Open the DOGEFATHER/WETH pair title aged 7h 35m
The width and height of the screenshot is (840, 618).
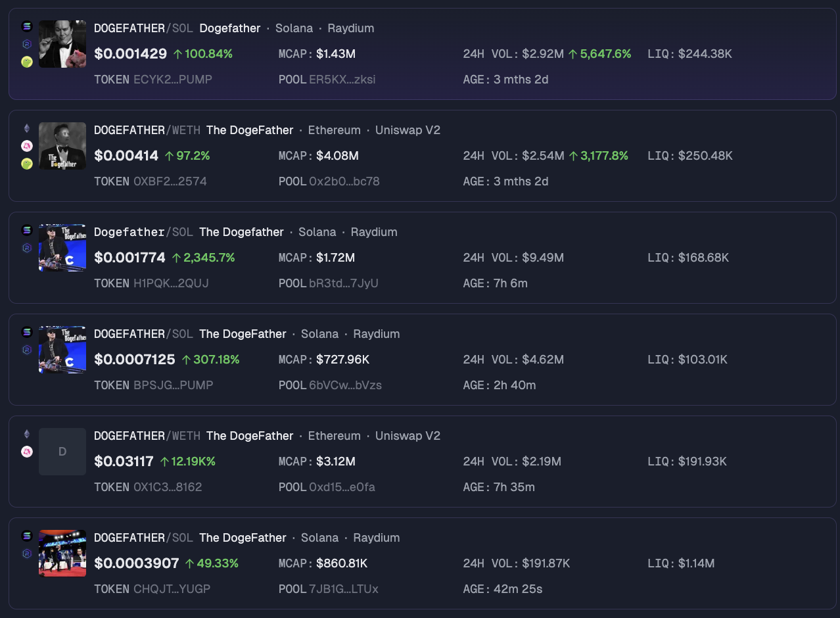coord(147,436)
